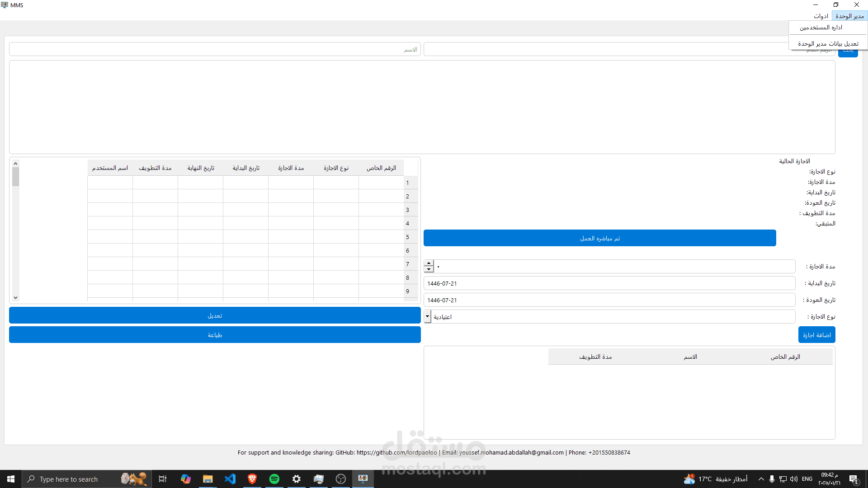Open File Explorer from taskbar

click(x=208, y=479)
